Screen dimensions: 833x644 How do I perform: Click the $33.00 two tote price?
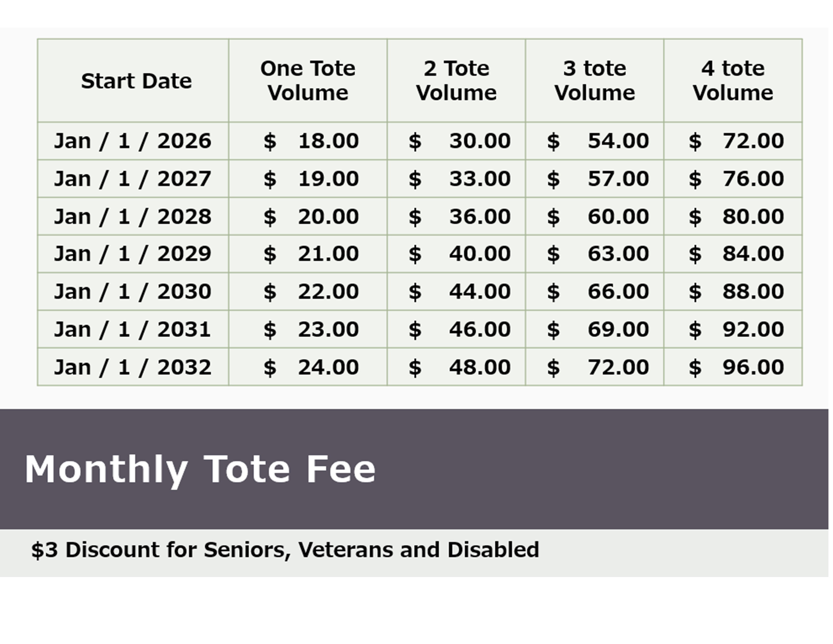coord(459,179)
